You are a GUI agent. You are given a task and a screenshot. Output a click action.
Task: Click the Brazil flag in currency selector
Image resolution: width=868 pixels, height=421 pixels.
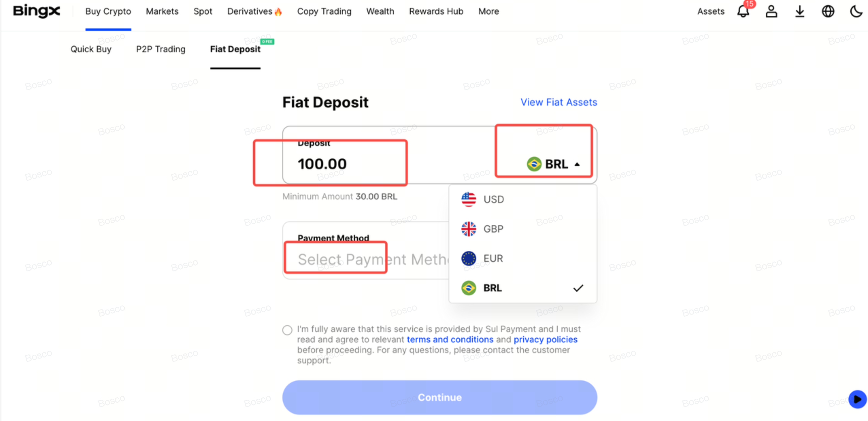(534, 164)
